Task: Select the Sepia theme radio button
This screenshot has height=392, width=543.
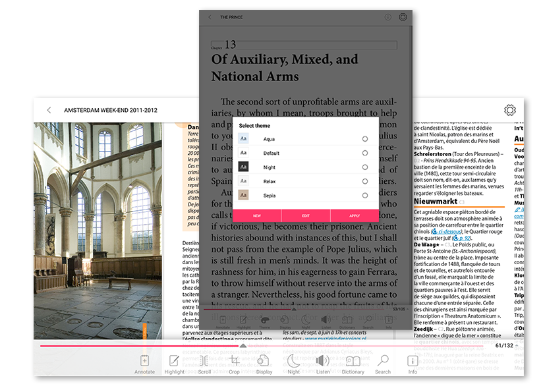Action: (365, 195)
